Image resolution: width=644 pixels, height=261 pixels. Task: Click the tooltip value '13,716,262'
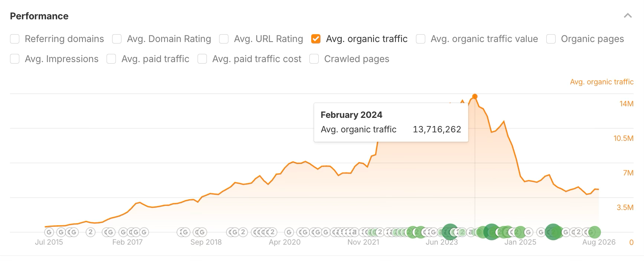click(437, 129)
